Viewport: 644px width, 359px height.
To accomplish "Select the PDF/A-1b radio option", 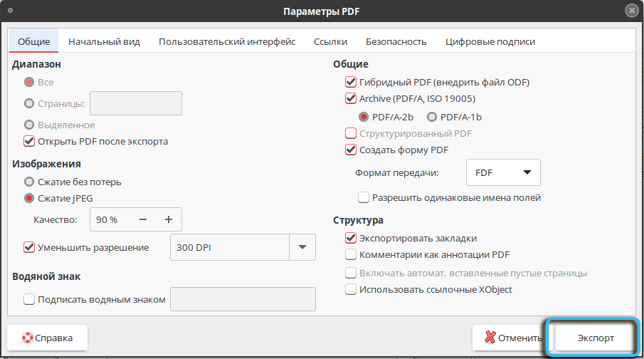I will pyautogui.click(x=431, y=117).
